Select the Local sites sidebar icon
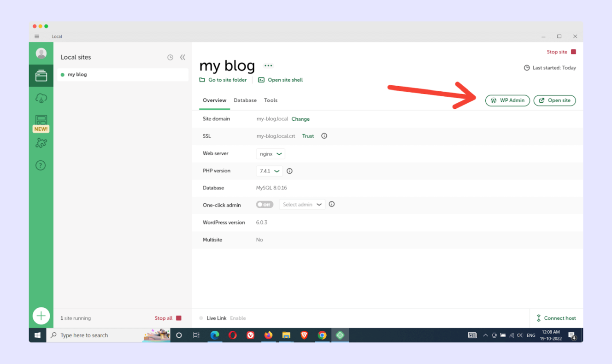 [41, 76]
